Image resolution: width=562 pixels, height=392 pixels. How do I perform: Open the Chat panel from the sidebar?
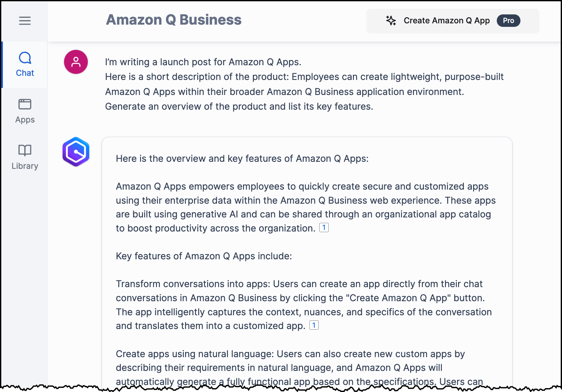[x=25, y=64]
